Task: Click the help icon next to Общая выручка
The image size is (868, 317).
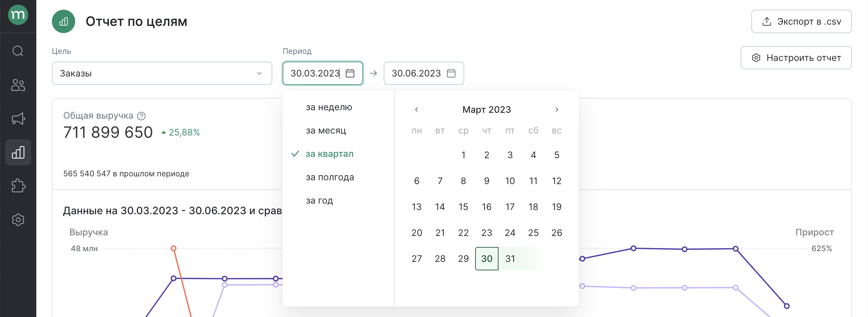Action: coord(142,116)
